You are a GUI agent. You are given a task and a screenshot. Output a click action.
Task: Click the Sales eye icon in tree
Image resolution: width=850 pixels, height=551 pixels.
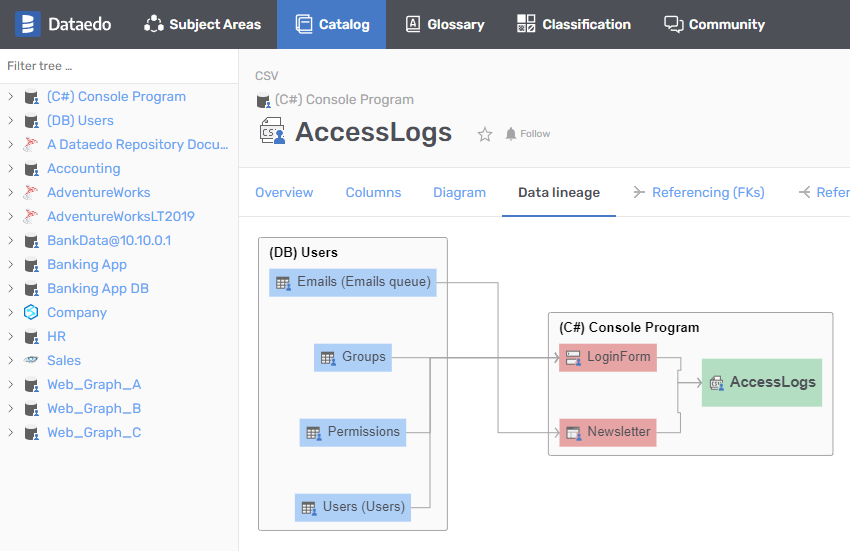(31, 361)
